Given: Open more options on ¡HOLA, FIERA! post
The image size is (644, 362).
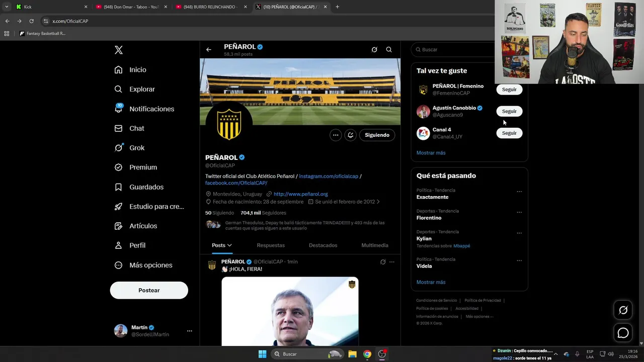Looking at the screenshot, I should tap(392, 262).
